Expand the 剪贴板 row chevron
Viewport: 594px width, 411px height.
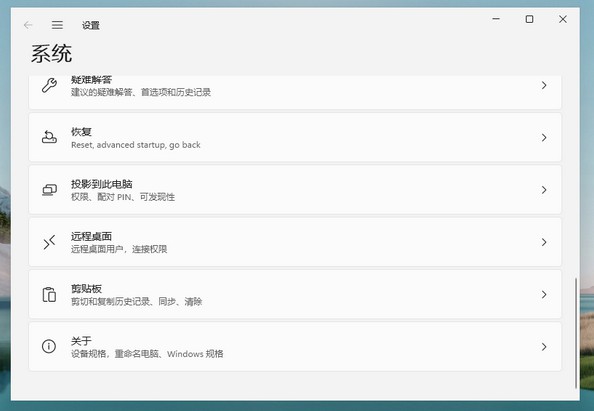(544, 294)
